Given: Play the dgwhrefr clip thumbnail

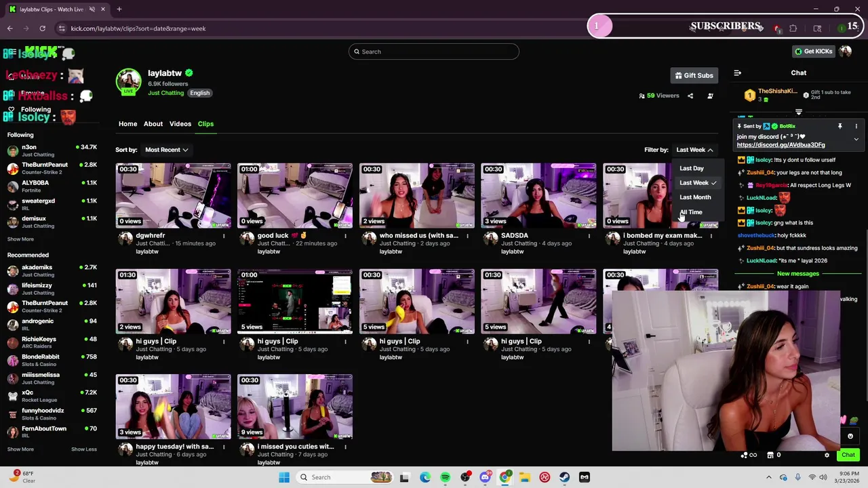Looking at the screenshot, I should click(x=173, y=195).
